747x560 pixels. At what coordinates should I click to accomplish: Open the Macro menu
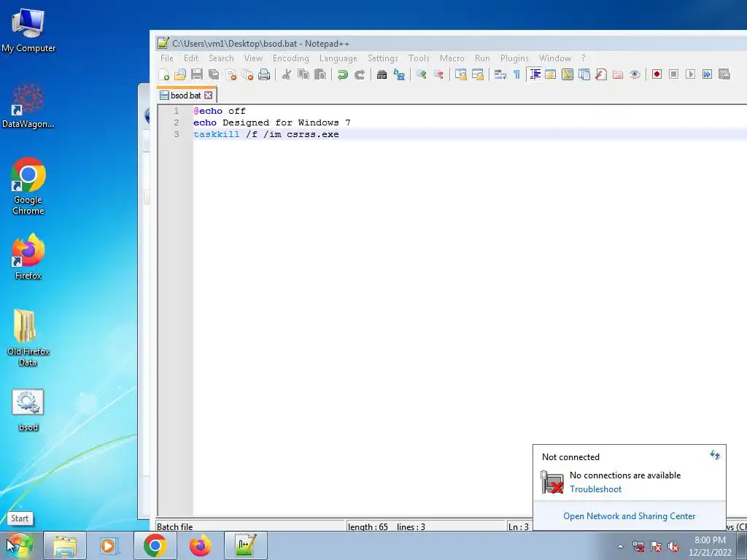452,58
